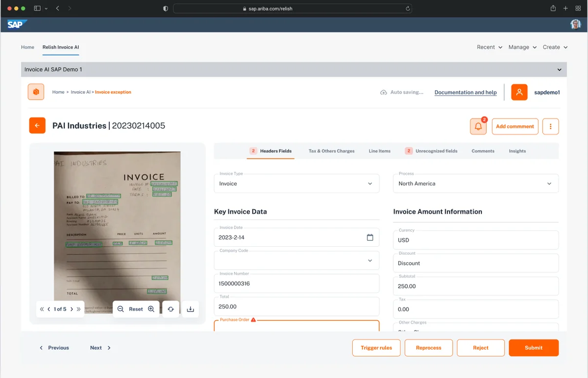Viewport: 588px width, 378px height.
Task: Click the Total field showing 250.00
Action: click(296, 307)
